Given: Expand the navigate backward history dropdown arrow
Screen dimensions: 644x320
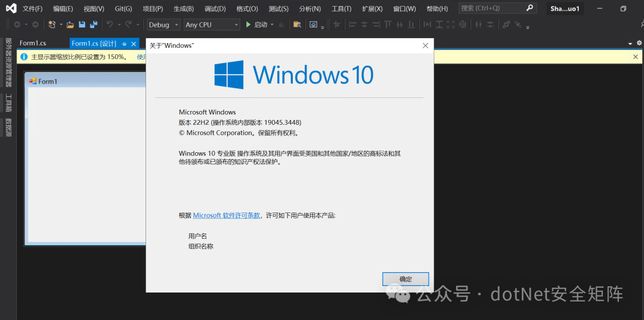Looking at the screenshot, I should pos(26,24).
